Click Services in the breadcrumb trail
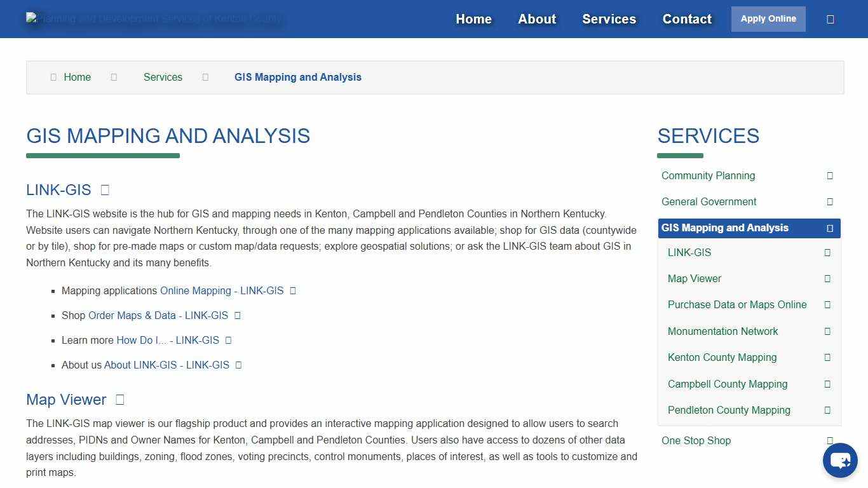This screenshot has height=488, width=868. coord(163,77)
